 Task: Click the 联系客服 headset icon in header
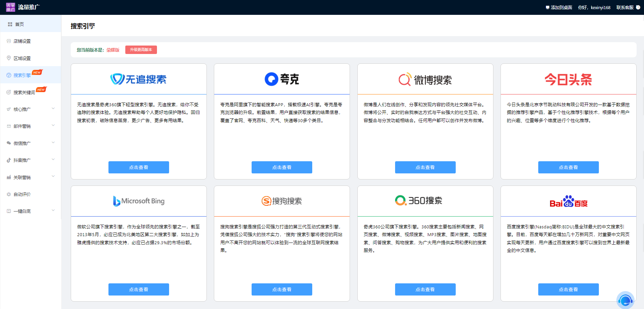point(638,7)
